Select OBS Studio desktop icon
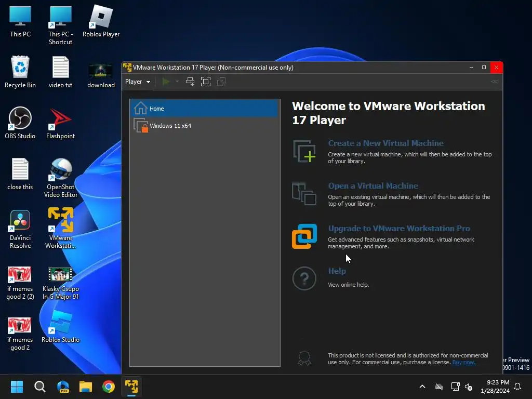Viewport: 532px width, 399px height. pyautogui.click(x=20, y=123)
